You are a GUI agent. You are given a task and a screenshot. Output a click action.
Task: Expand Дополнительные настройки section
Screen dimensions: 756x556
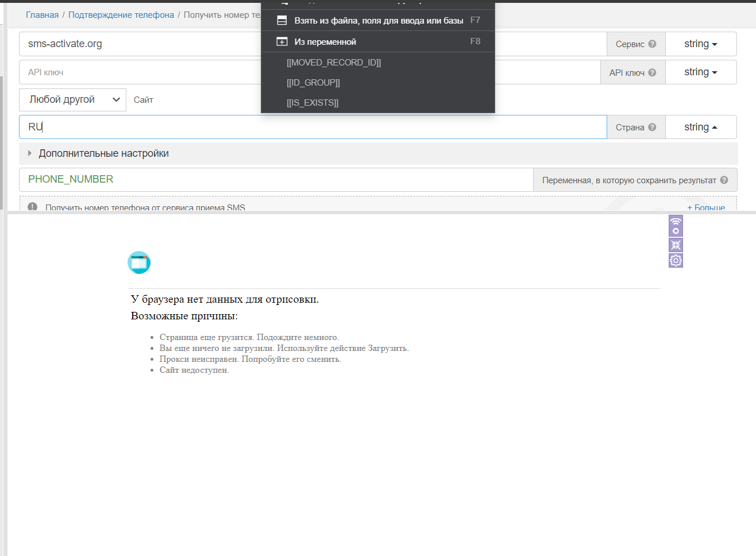click(103, 153)
